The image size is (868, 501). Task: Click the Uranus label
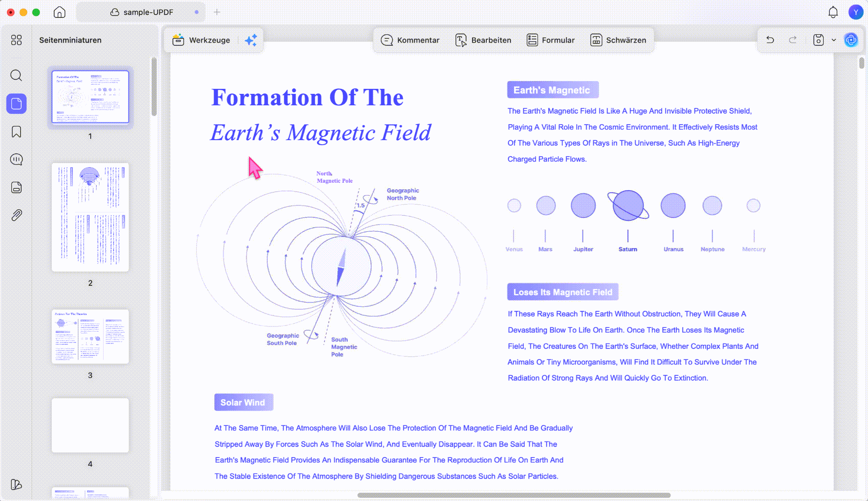[673, 249]
